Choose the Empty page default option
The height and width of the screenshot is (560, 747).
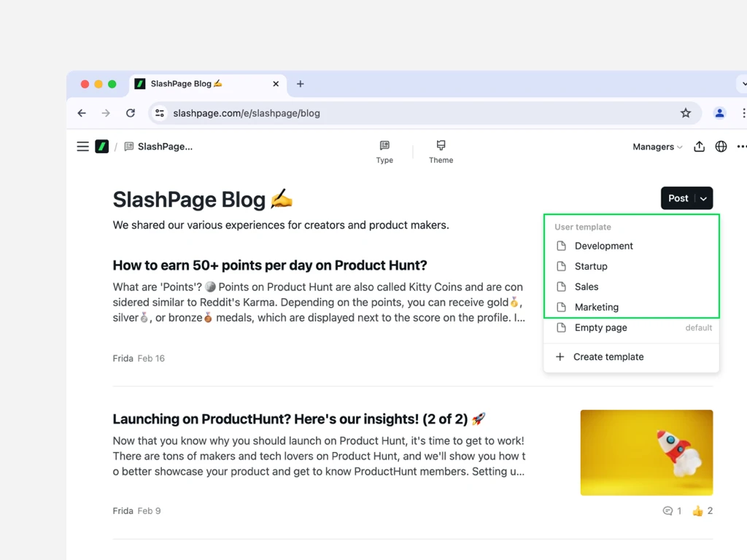(x=631, y=327)
